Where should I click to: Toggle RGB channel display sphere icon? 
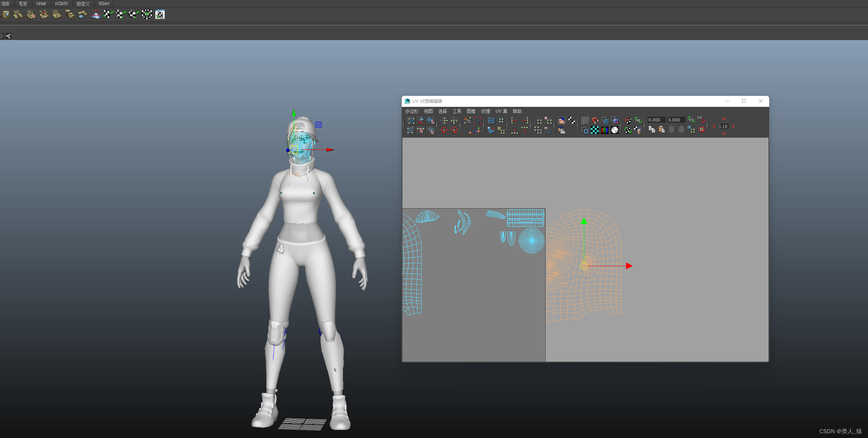tap(605, 130)
